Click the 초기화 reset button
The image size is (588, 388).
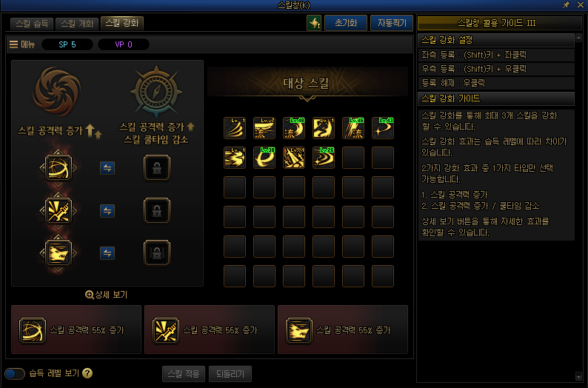[346, 23]
